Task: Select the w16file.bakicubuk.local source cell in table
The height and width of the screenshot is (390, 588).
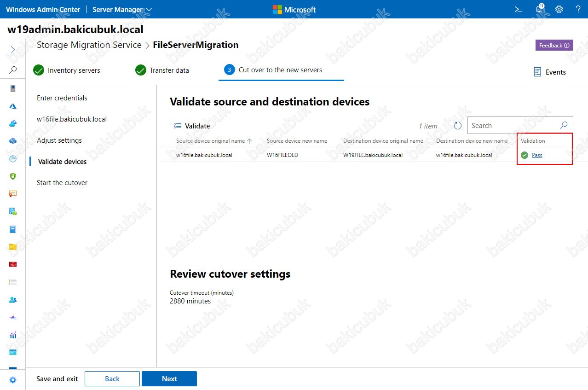Action: pos(204,155)
